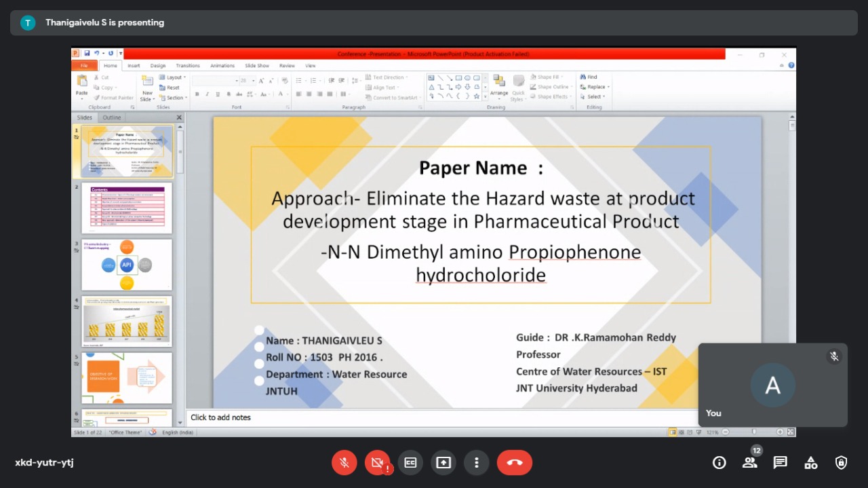Switch to the Insert ribbon tab

click(134, 66)
